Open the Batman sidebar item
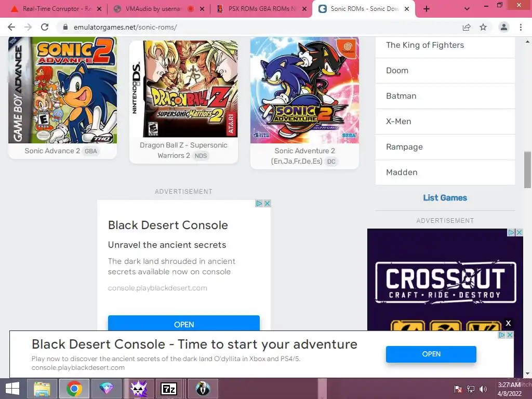This screenshot has width=532, height=399. click(445, 96)
